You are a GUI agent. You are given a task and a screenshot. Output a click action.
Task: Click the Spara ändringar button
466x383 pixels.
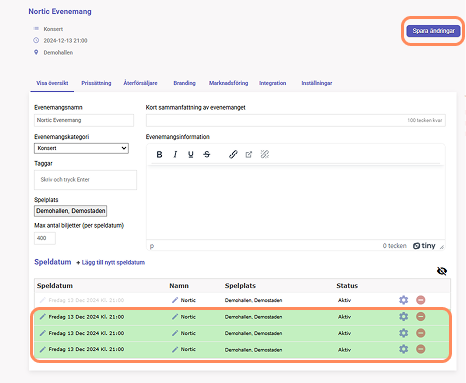[433, 31]
